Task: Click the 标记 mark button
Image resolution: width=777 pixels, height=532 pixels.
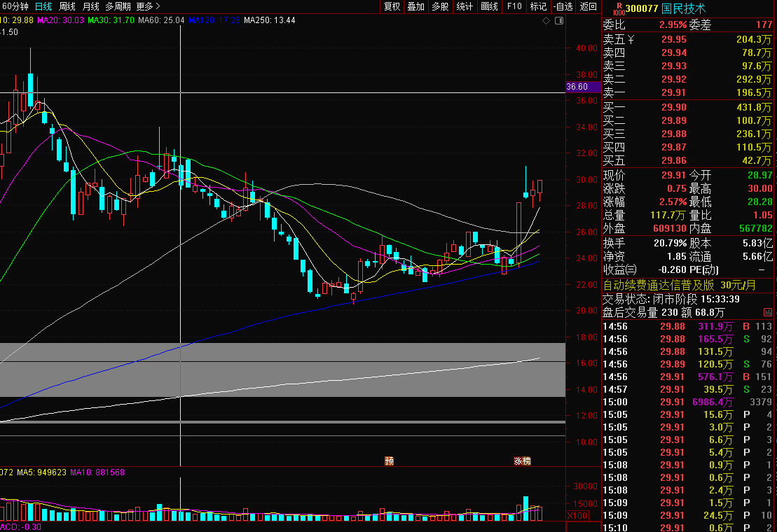Action: [539, 6]
